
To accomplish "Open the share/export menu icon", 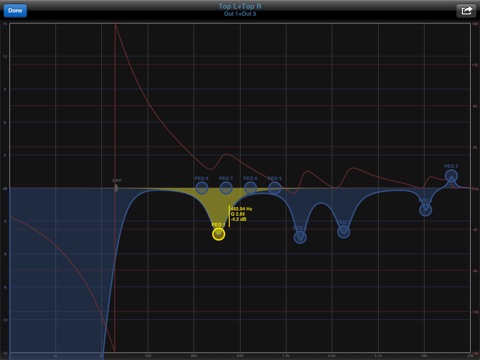I will pyautogui.click(x=466, y=11).
